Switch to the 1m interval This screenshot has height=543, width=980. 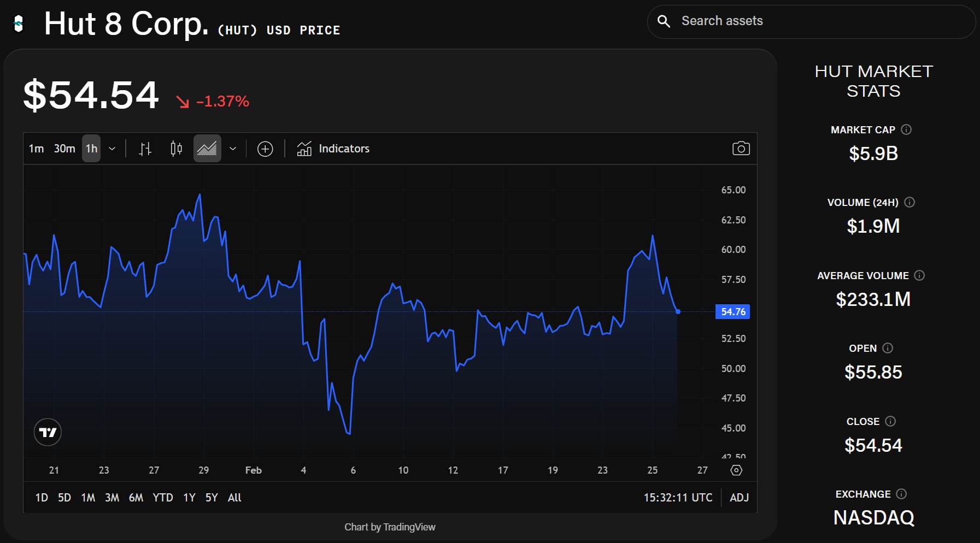pos(36,149)
